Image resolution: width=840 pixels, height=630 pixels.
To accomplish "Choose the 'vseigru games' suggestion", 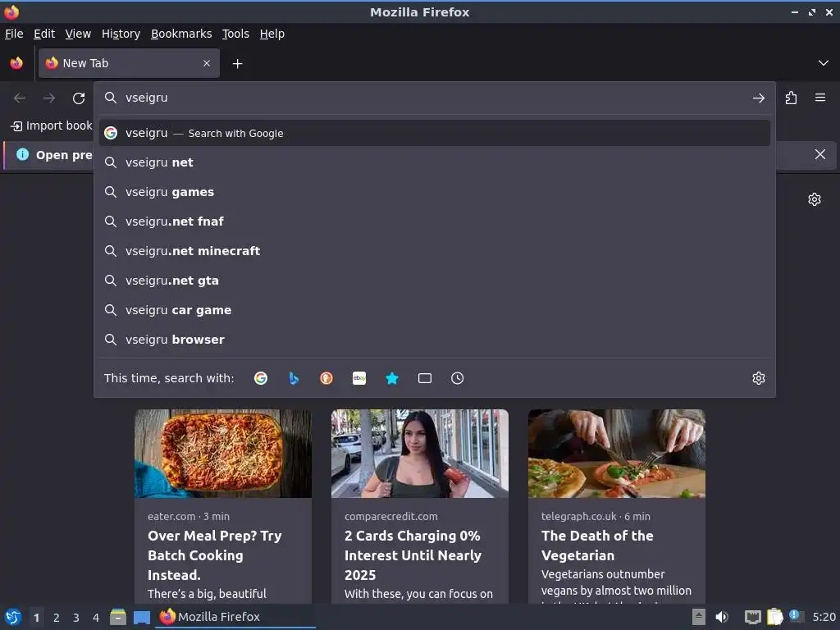I will (435, 192).
